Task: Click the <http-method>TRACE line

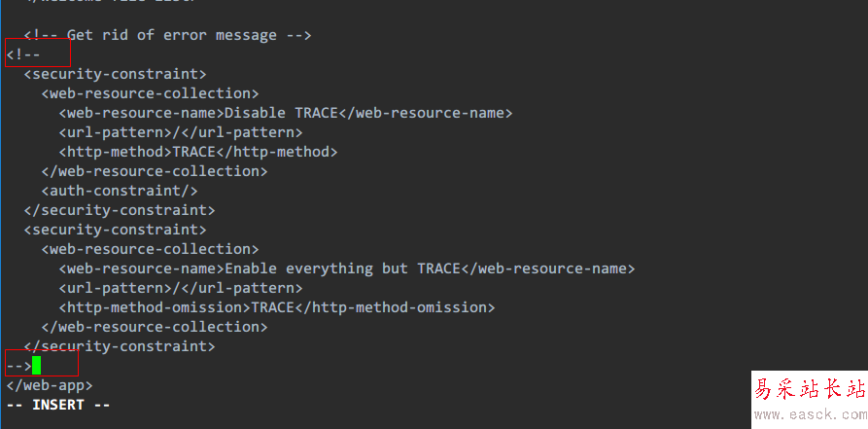Action: 197,152
